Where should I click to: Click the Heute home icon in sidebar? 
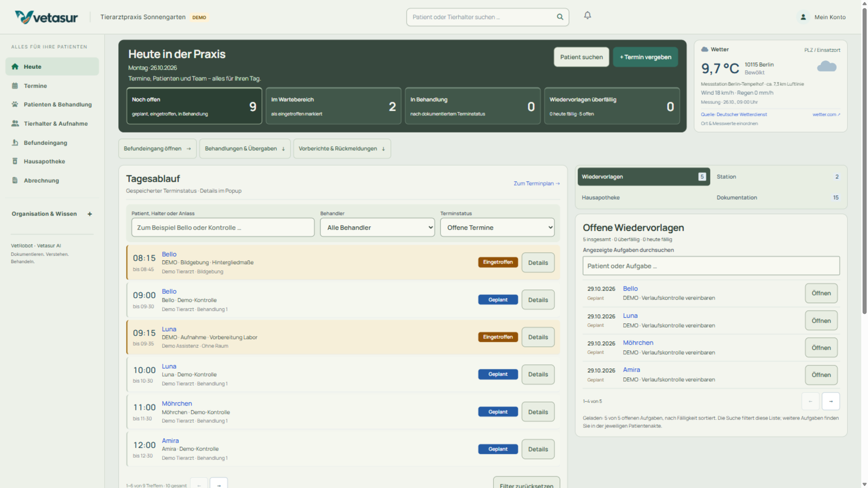pyautogui.click(x=15, y=67)
